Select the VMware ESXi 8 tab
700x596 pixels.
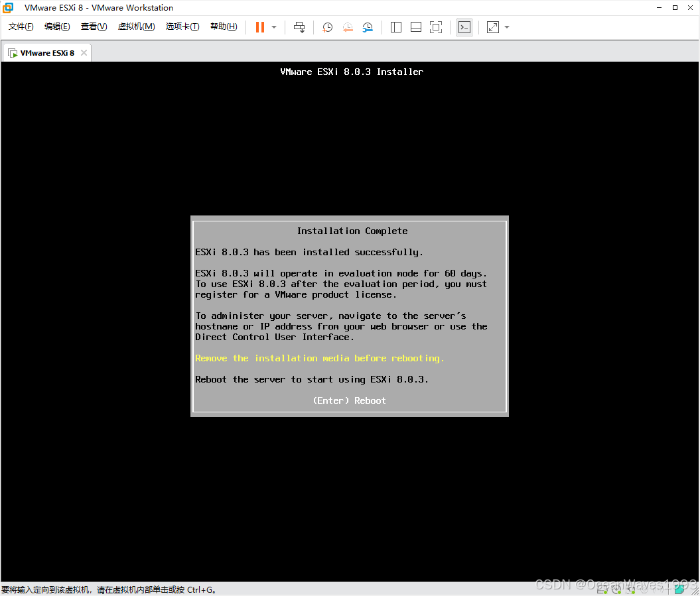click(x=47, y=53)
